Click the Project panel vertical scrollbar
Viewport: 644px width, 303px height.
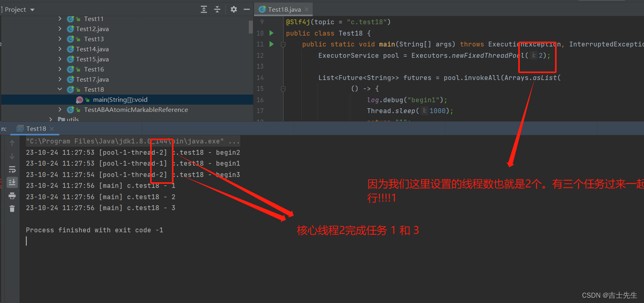tap(250, 26)
